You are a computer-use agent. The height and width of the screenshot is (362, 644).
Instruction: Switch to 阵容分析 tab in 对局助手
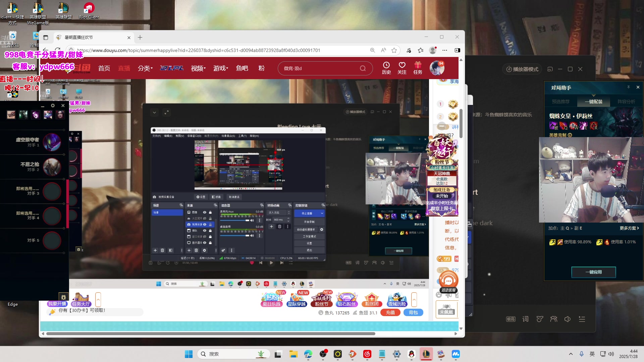pyautogui.click(x=626, y=102)
